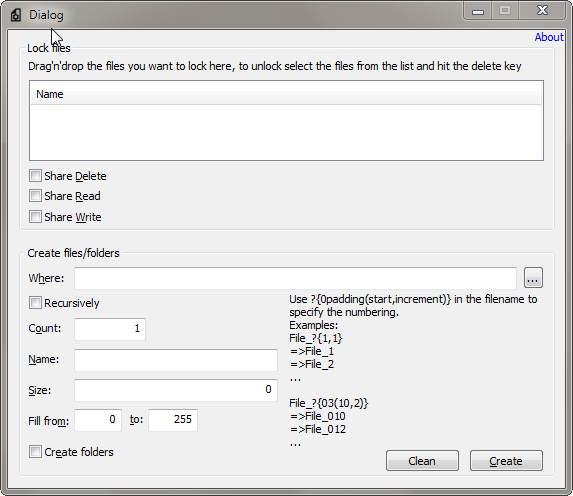Enable the Share Delete checkbox
The image size is (573, 496).
click(35, 176)
